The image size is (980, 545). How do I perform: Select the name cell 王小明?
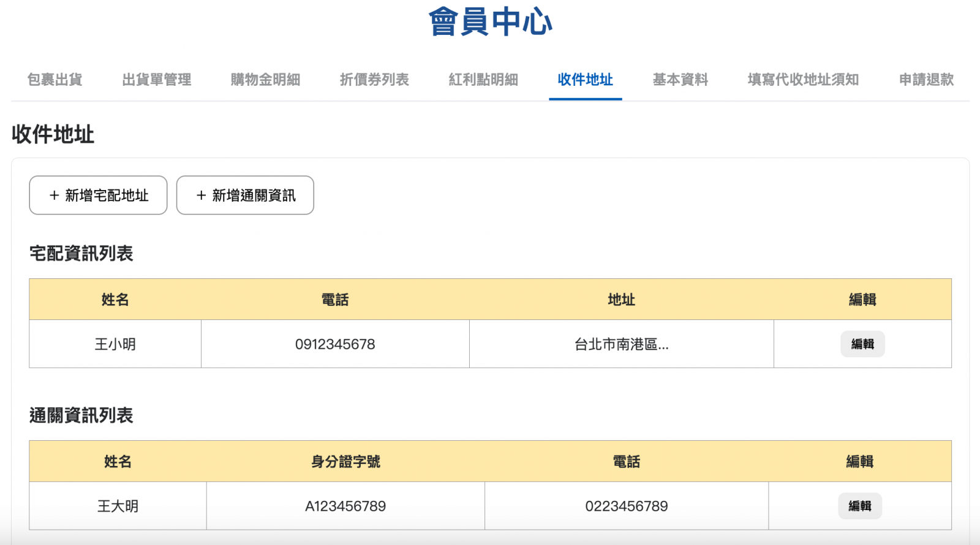(x=115, y=344)
